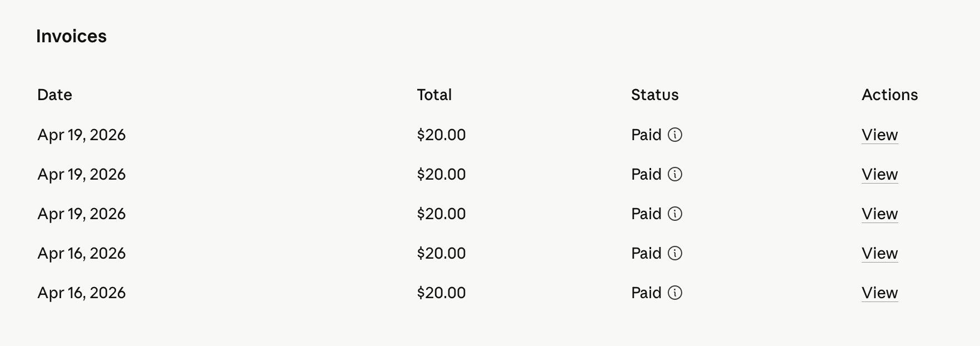Click the Total column header
The height and width of the screenshot is (346, 980).
(434, 95)
